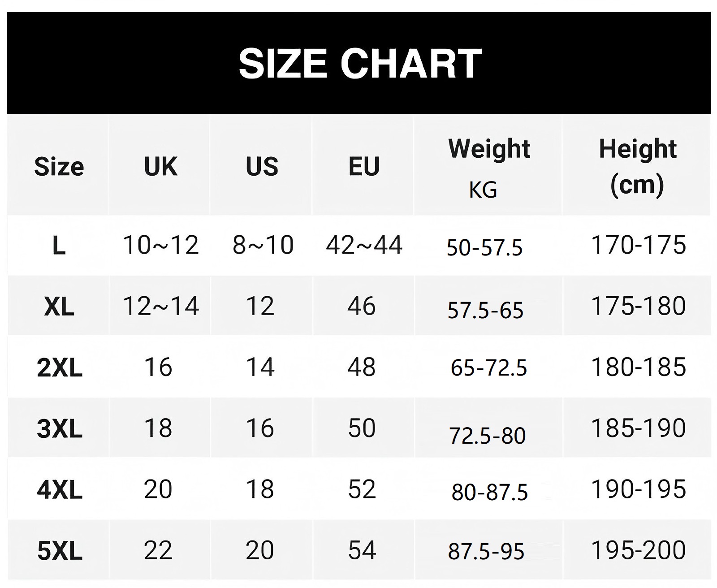This screenshot has width=717, height=588.
Task: Click the L size row label
Action: [59, 246]
